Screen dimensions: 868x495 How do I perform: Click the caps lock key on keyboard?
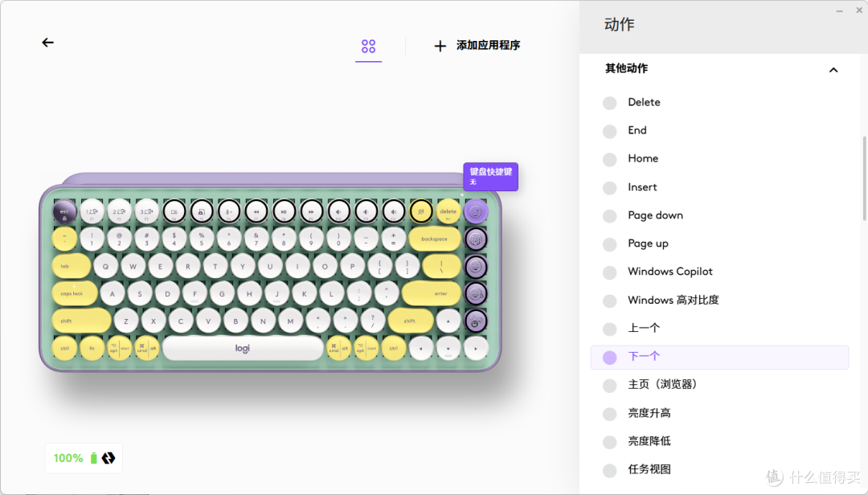coord(74,293)
